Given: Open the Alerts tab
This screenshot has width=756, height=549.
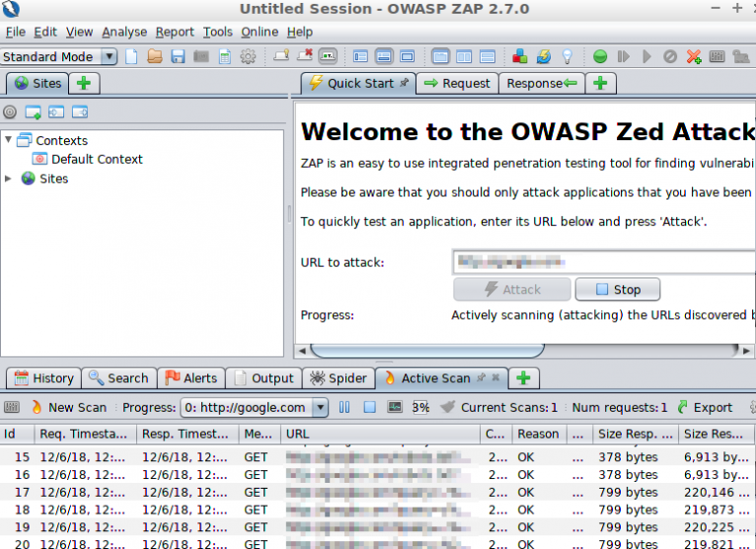Looking at the screenshot, I should 190,378.
